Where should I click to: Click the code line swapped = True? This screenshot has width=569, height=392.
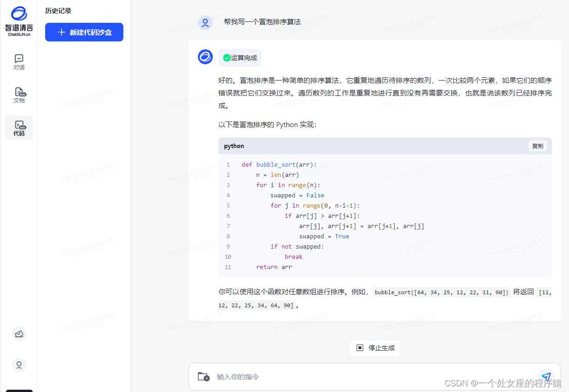pyautogui.click(x=324, y=237)
